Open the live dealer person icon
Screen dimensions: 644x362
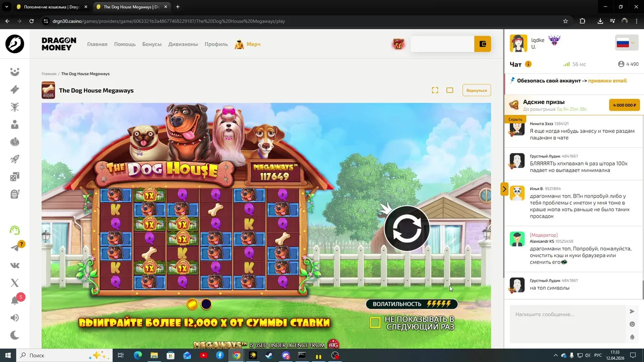[x=15, y=125]
